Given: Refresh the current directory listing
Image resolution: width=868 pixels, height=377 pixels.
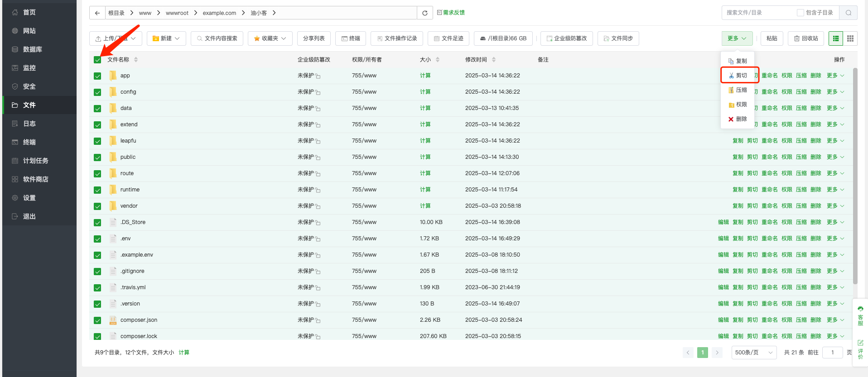Looking at the screenshot, I should click(424, 13).
